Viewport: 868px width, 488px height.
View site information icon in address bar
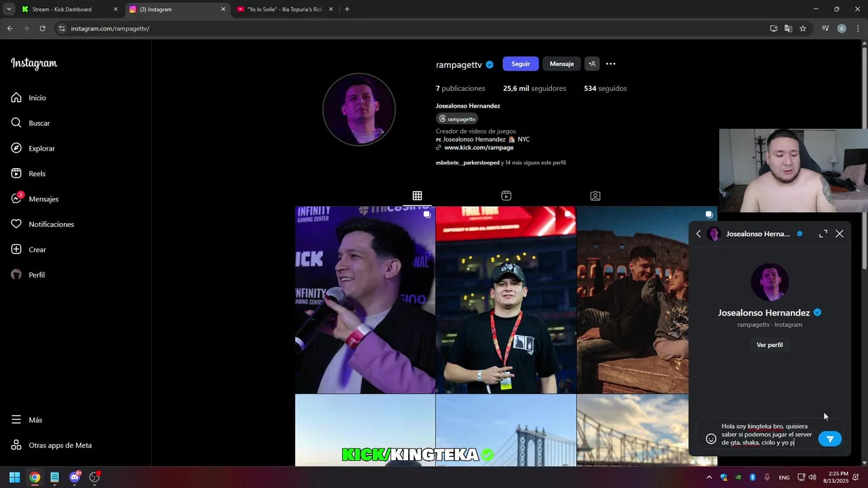62,28
